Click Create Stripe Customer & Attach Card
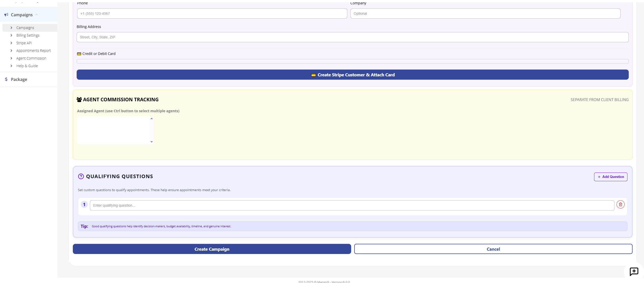The height and width of the screenshot is (283, 644). pyautogui.click(x=352, y=75)
